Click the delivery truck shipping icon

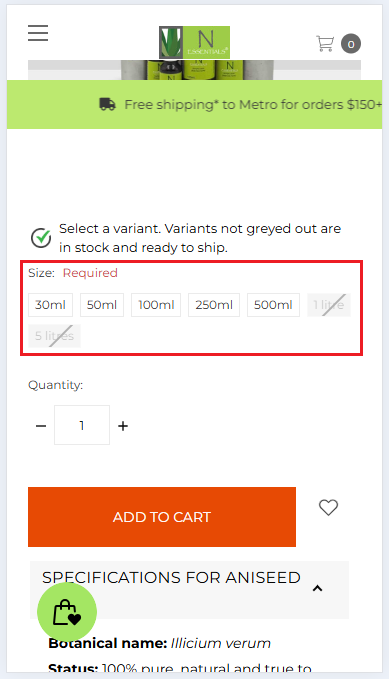[107, 104]
